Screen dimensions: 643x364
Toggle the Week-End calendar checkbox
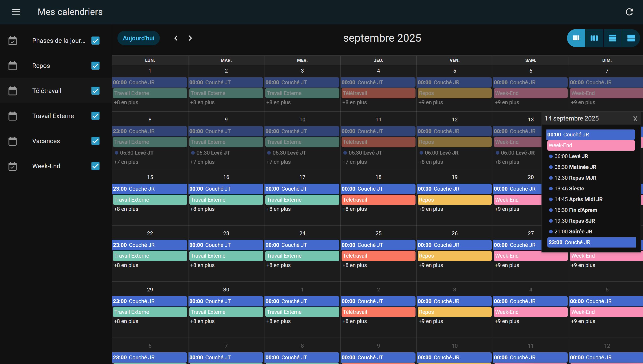click(x=95, y=166)
